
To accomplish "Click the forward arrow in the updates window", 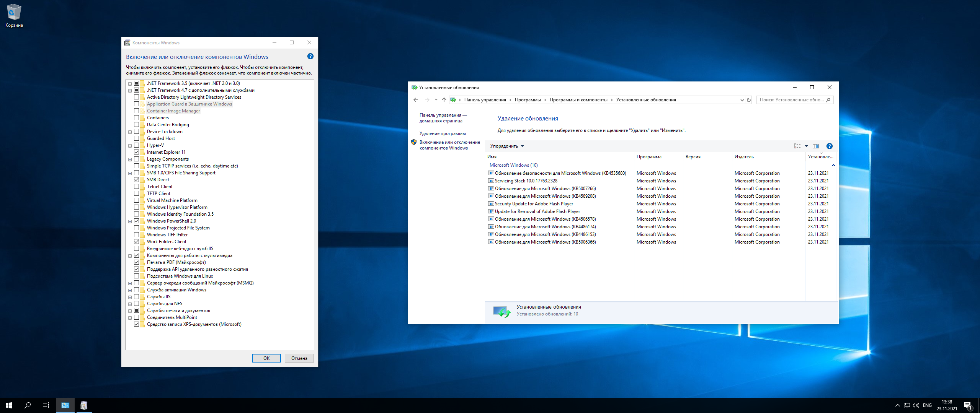I will (x=427, y=100).
